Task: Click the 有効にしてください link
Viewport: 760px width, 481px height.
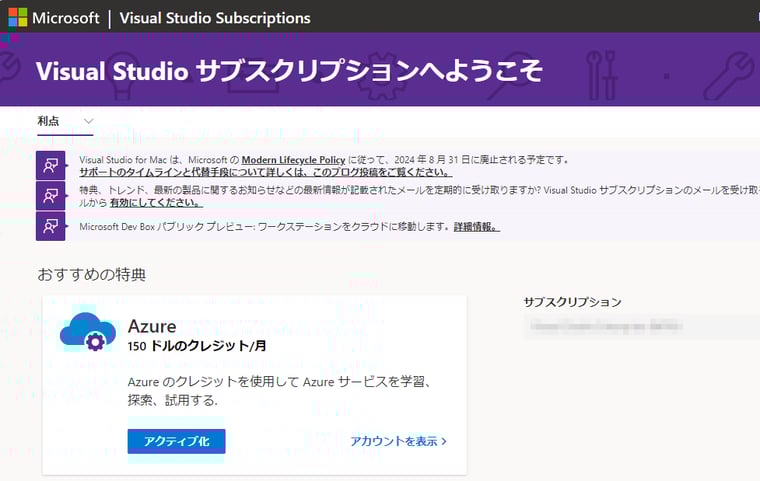Action: (x=156, y=203)
